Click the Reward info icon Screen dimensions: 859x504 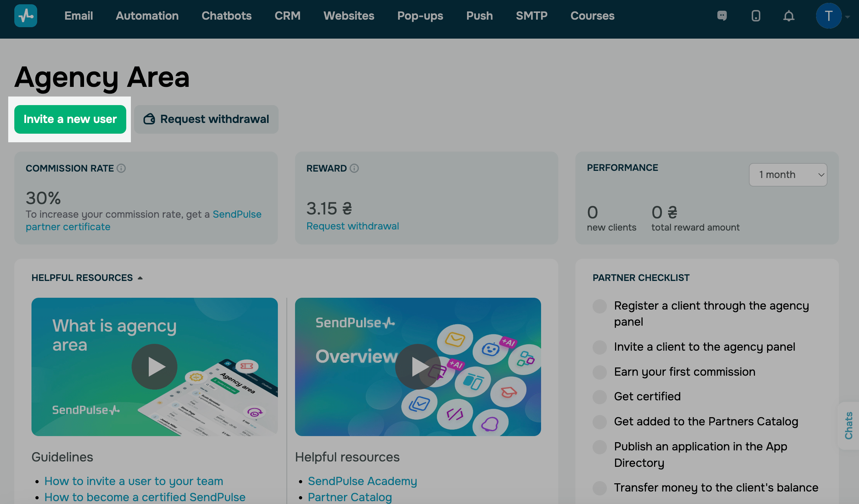[354, 168]
